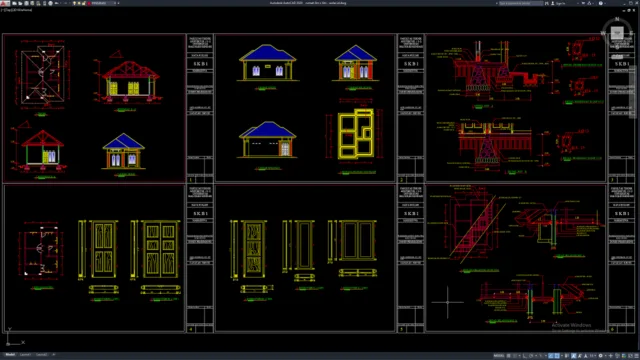Viewport: 640px width, 360px height.
Task: Toggle object snap highlighted status icon
Action: [x=557, y=356]
